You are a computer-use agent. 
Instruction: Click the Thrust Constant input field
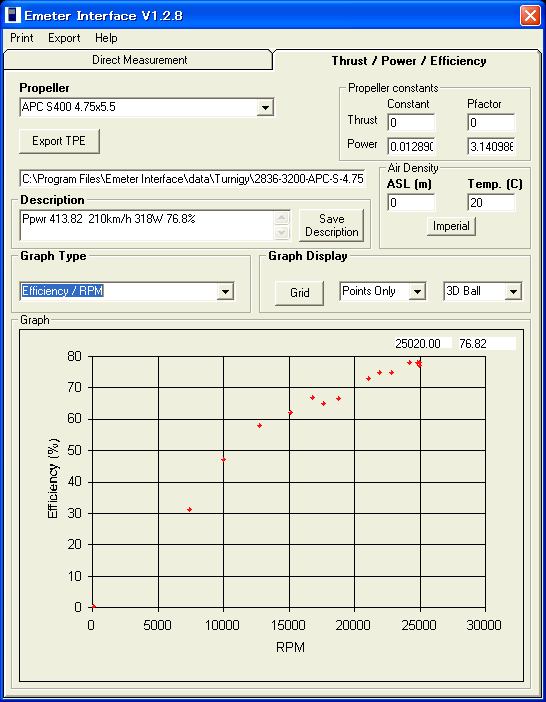click(x=411, y=122)
